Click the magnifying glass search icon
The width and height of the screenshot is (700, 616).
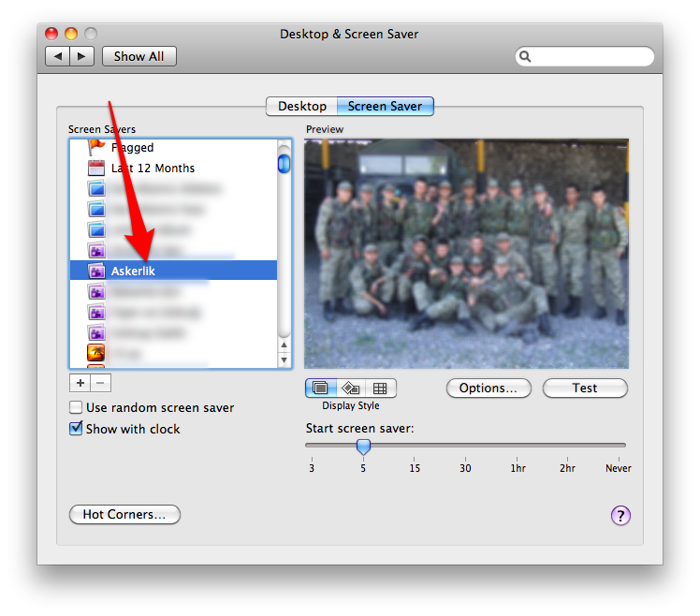point(526,57)
